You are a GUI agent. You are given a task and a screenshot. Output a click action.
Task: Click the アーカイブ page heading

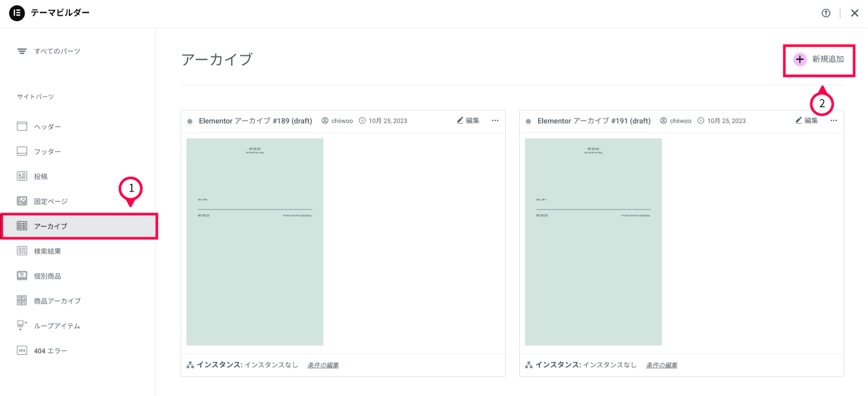pyautogui.click(x=217, y=59)
